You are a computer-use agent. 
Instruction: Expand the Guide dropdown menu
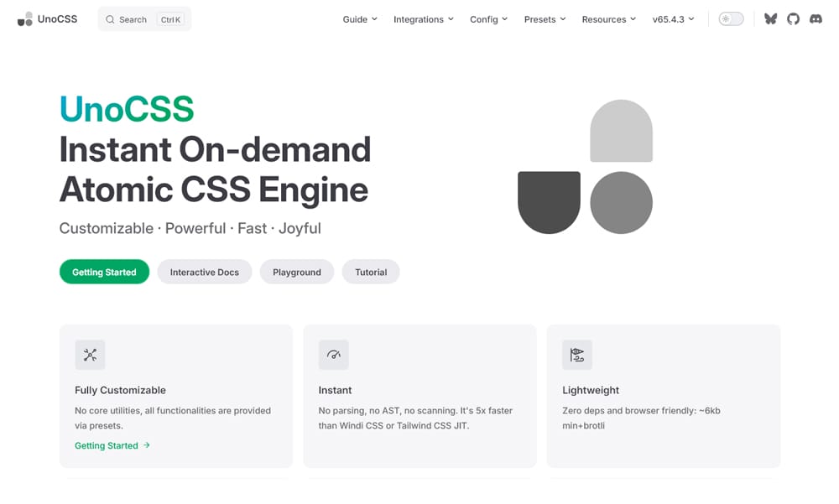(360, 19)
